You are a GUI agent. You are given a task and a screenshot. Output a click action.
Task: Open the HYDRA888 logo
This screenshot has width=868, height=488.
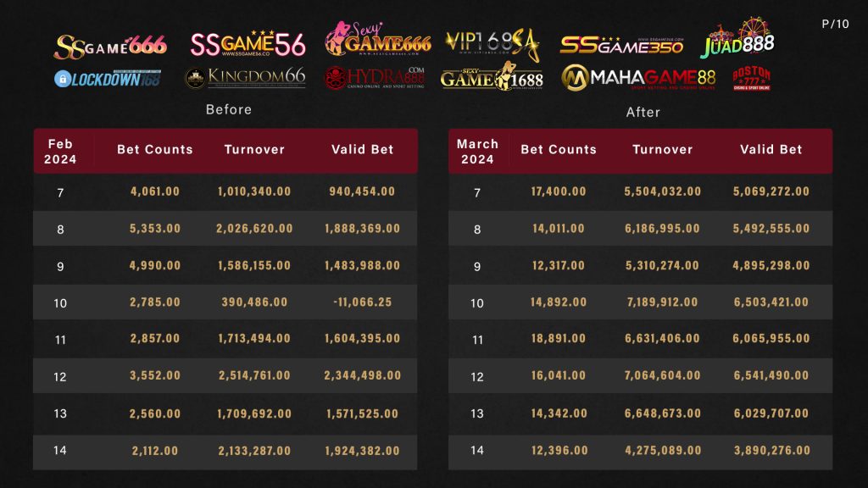[x=375, y=78]
